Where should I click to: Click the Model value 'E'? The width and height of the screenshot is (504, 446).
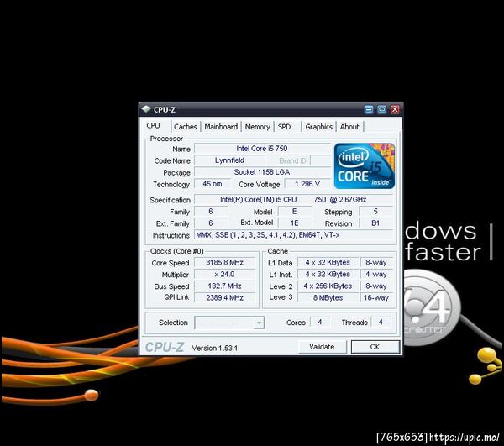point(295,212)
